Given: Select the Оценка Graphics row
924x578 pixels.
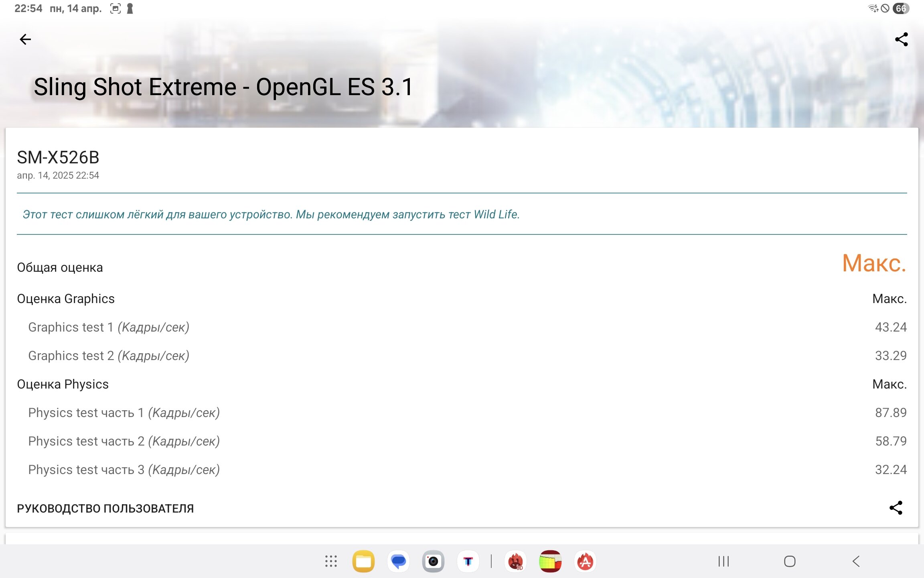Looking at the screenshot, I should (462, 299).
